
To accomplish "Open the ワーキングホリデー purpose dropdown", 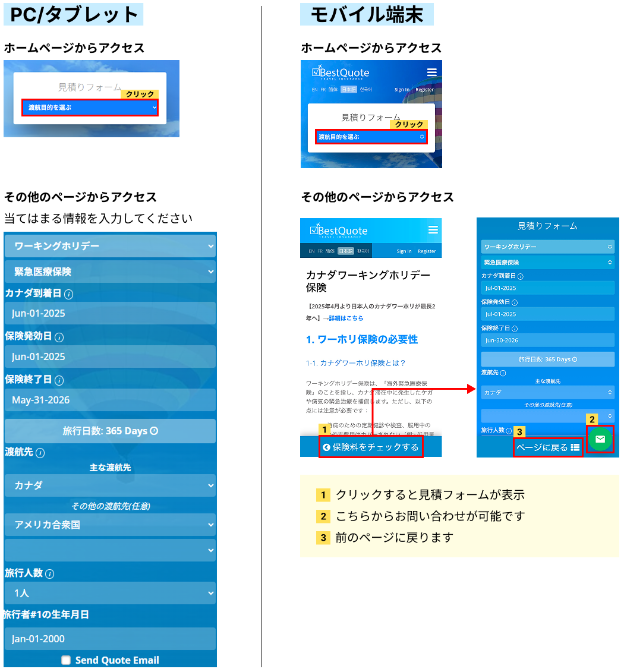I will (110, 245).
